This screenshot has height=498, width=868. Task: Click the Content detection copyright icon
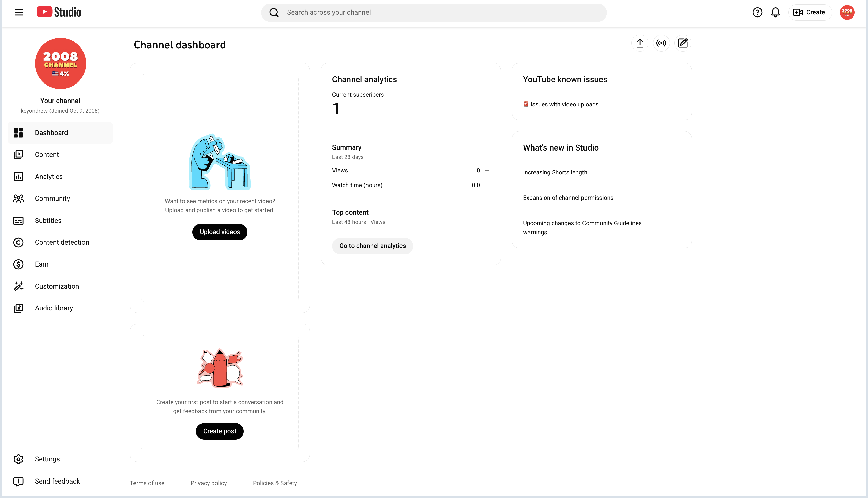19,242
